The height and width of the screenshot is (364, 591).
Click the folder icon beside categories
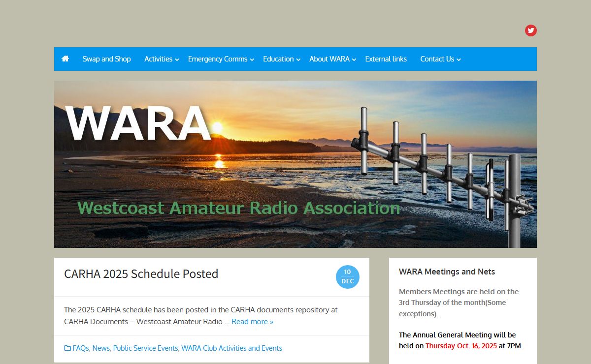click(67, 348)
